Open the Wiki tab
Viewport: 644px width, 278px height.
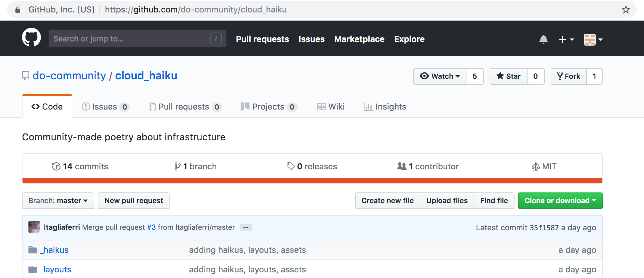click(331, 107)
